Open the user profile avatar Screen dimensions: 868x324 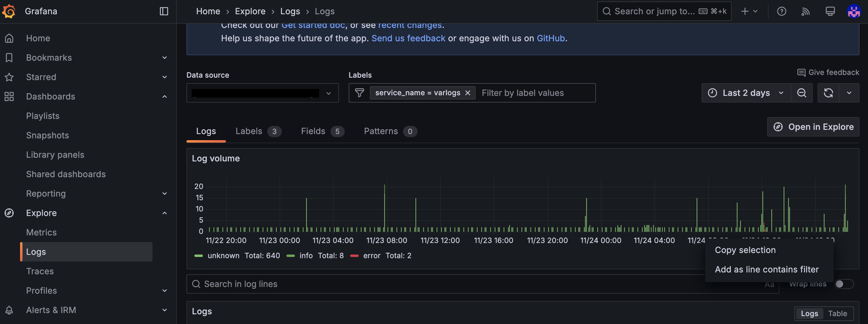click(853, 11)
